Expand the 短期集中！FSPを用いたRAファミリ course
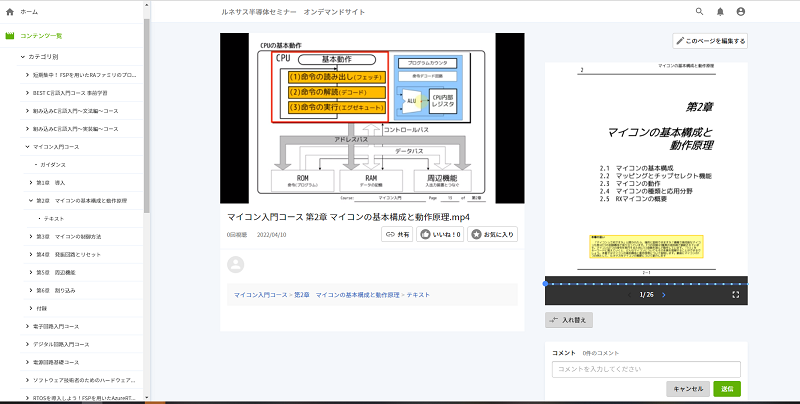 [x=27, y=75]
